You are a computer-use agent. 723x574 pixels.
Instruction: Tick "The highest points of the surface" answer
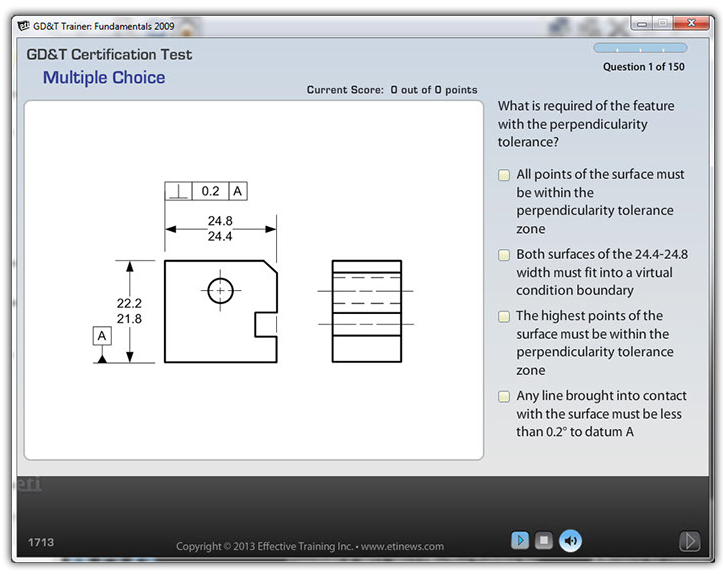point(505,316)
